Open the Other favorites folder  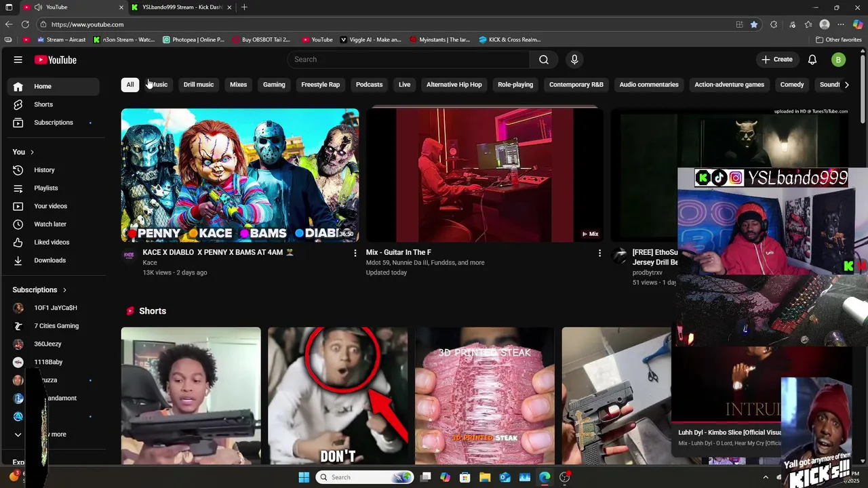(839, 39)
